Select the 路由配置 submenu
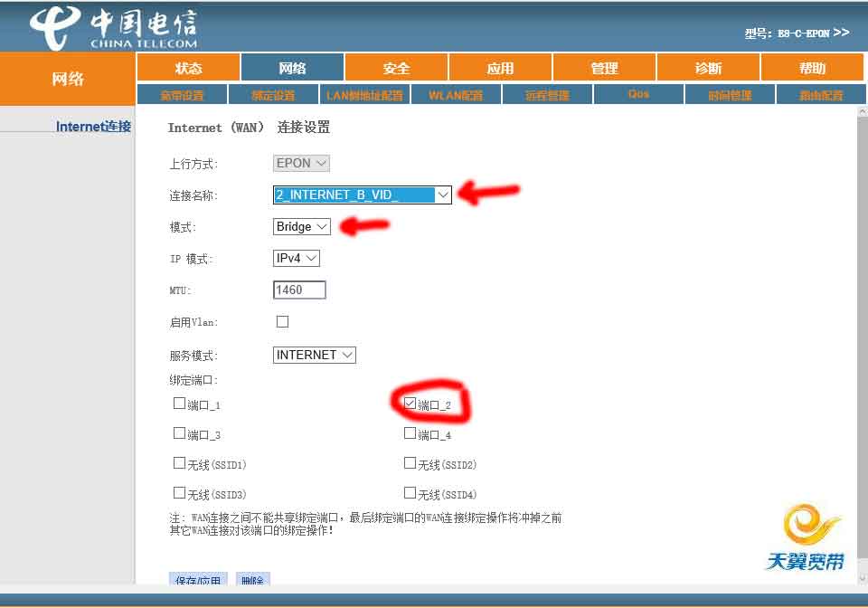 pyautogui.click(x=822, y=95)
